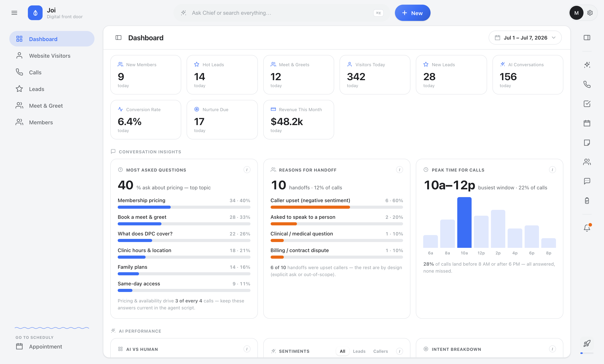Show info for AI vs Human card

point(247,349)
